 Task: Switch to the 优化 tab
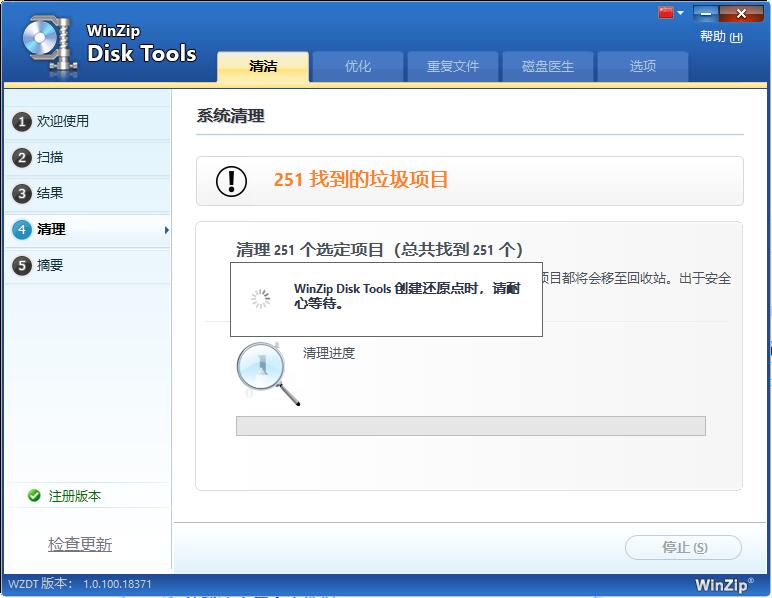click(x=358, y=66)
